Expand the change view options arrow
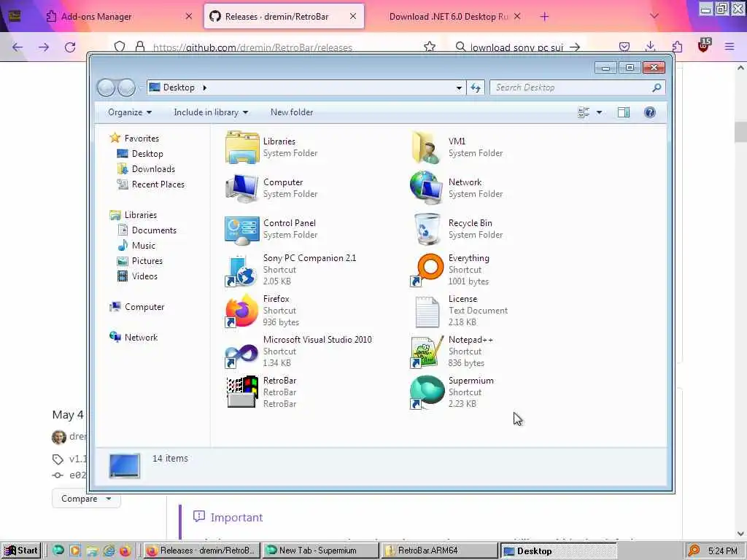Image resolution: width=747 pixels, height=560 pixels. click(x=600, y=112)
